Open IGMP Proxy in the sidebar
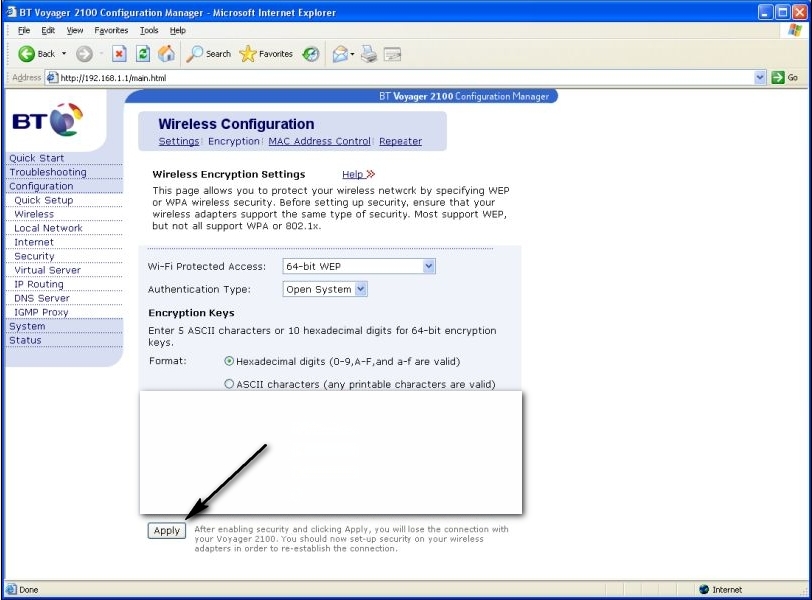The height and width of the screenshot is (600, 812). [x=41, y=312]
